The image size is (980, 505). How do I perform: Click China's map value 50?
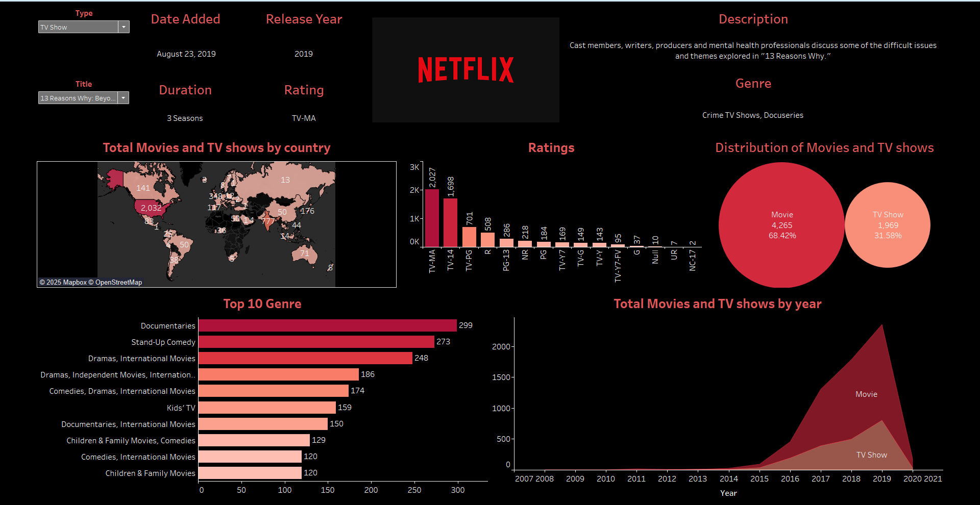tap(282, 212)
